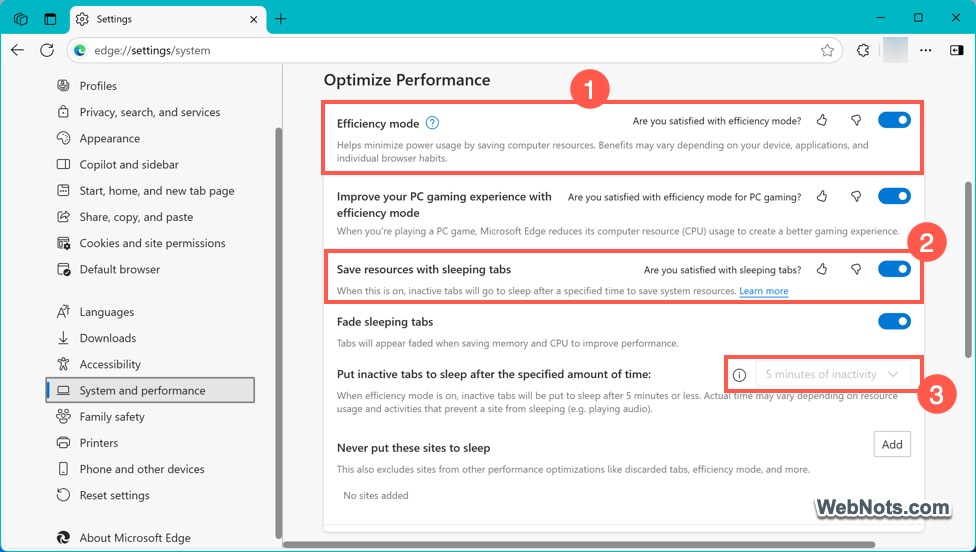
Task: Click the info icon beside inactivity dropdown
Action: point(739,375)
